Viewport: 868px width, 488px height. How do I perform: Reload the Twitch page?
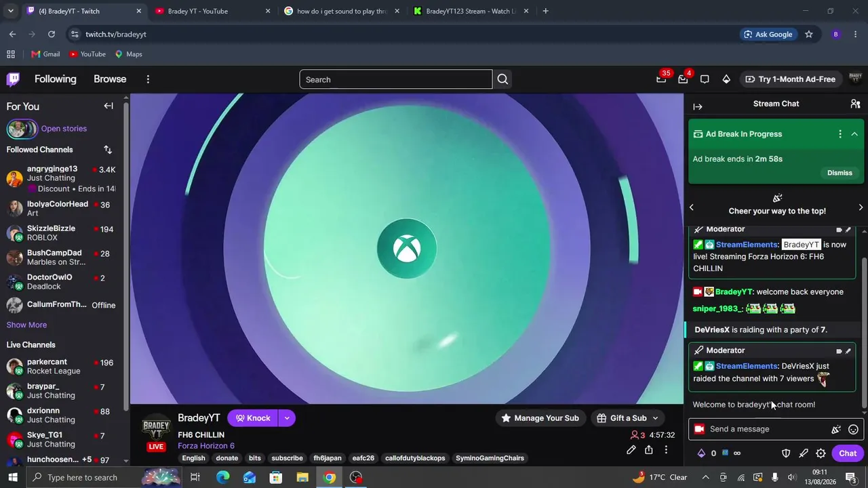[x=52, y=35]
